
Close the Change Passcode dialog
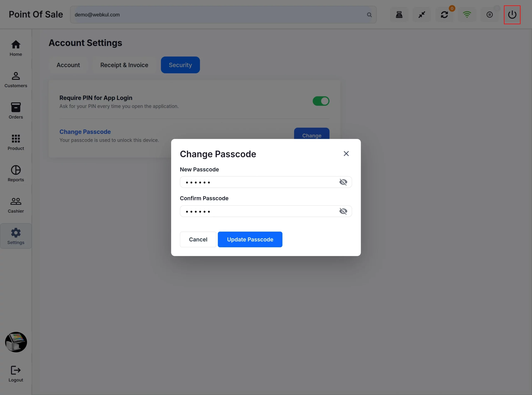(x=346, y=153)
